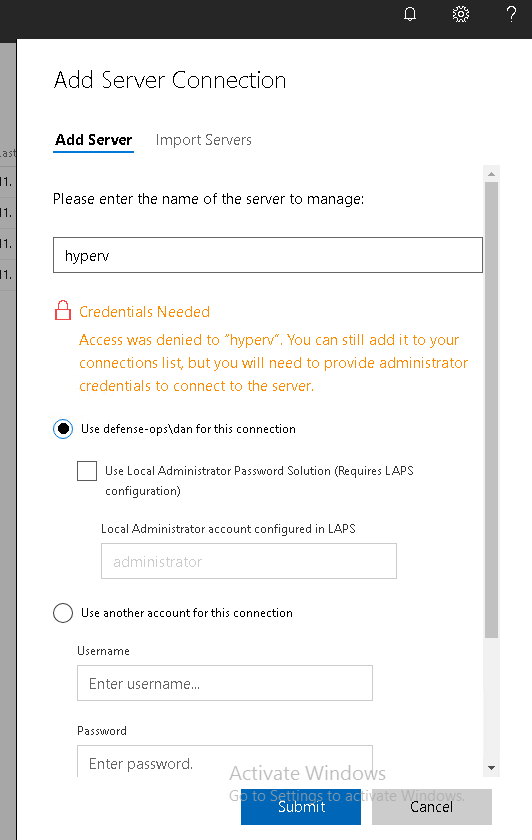Switch to the Add Server tab
Screen dimensions: 532x840
coord(93,140)
